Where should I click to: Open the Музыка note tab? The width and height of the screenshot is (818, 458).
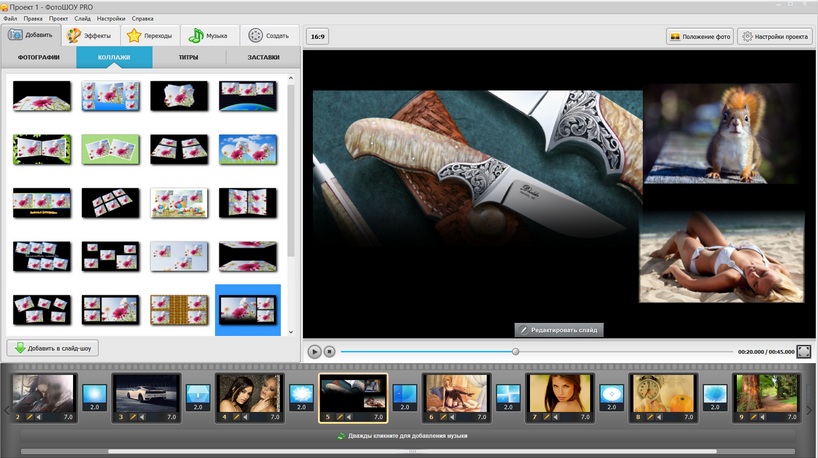tap(208, 35)
